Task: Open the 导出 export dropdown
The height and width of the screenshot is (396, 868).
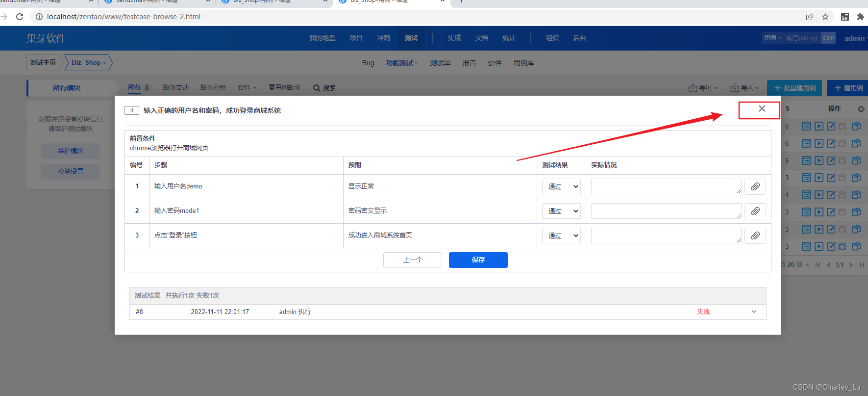Action: tap(703, 88)
